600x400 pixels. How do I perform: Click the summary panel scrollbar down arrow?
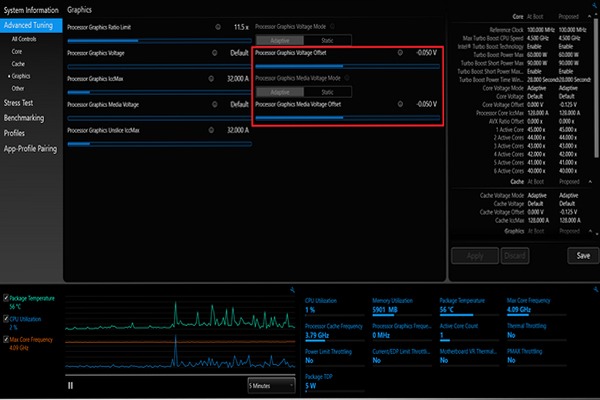(597, 234)
